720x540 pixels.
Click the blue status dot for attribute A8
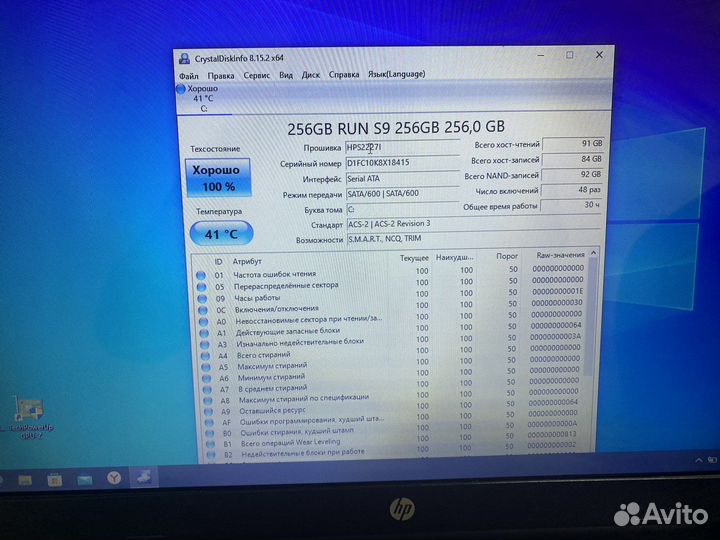coord(208,401)
